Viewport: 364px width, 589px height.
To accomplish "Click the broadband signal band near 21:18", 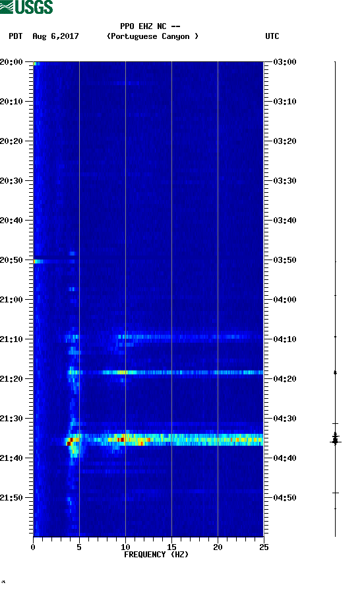I will coord(166,372).
